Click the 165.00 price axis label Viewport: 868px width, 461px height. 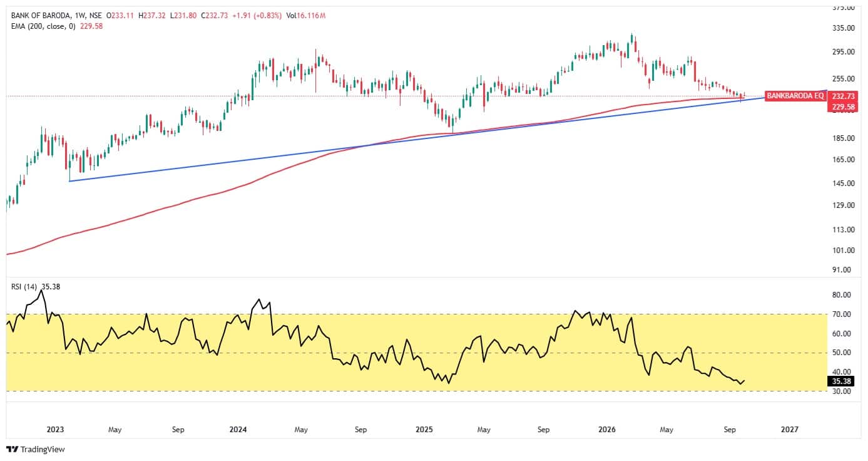[844, 160]
